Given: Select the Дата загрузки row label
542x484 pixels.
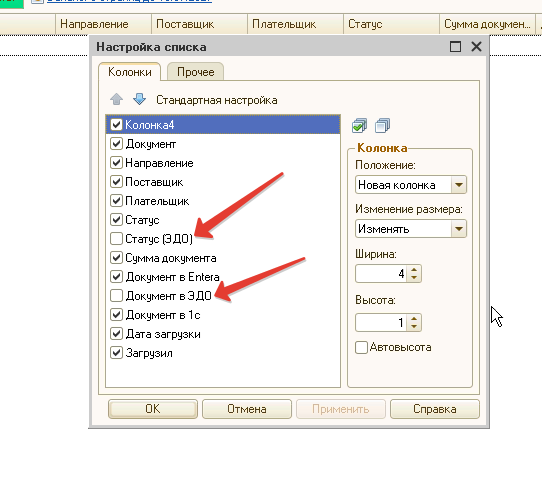Looking at the screenshot, I should point(163,334).
